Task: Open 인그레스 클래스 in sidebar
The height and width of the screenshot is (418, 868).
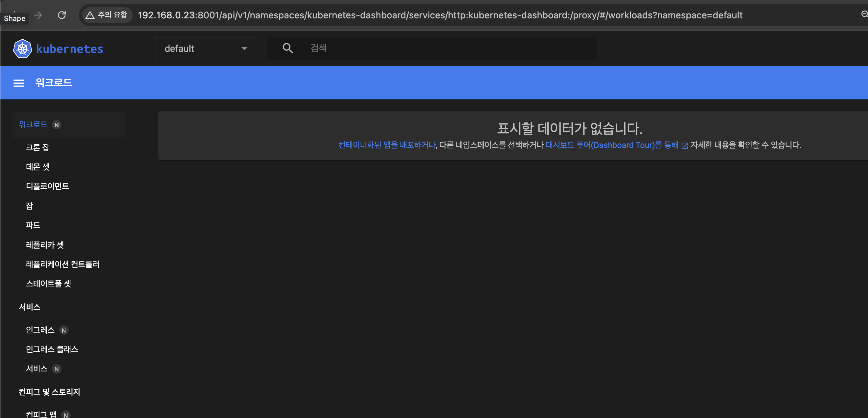Action: [52, 349]
